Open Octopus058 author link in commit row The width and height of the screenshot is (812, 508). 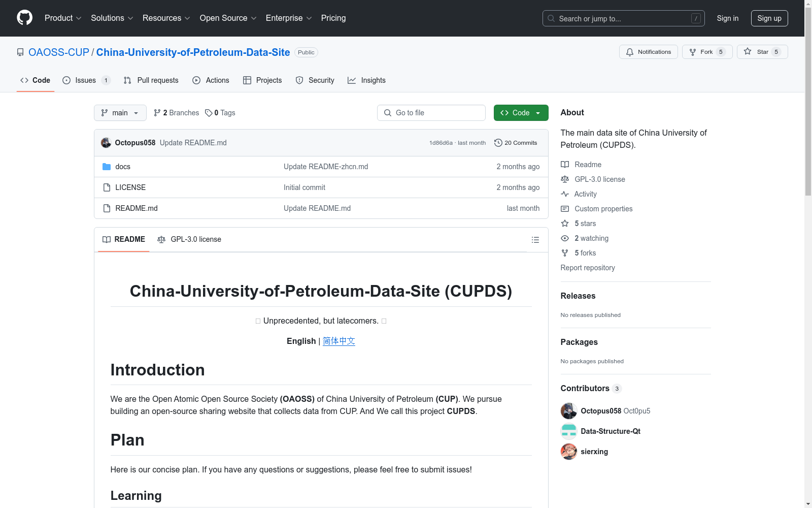(x=135, y=143)
